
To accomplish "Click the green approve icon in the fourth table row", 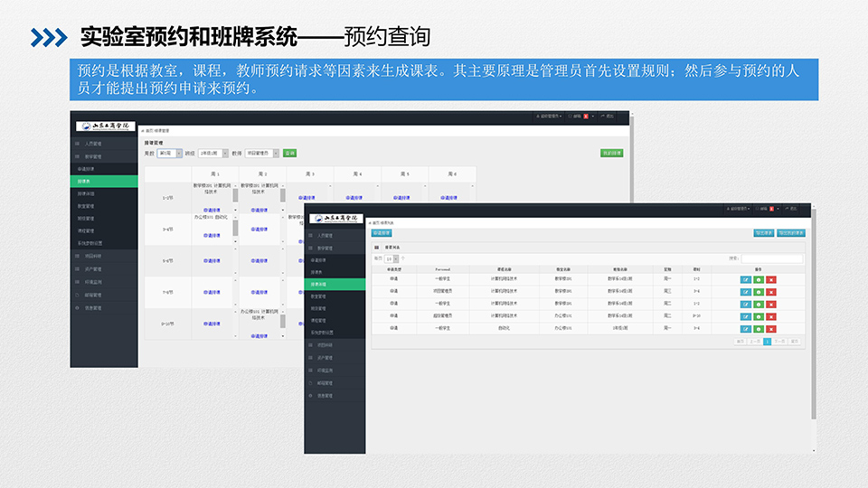I will tap(759, 317).
